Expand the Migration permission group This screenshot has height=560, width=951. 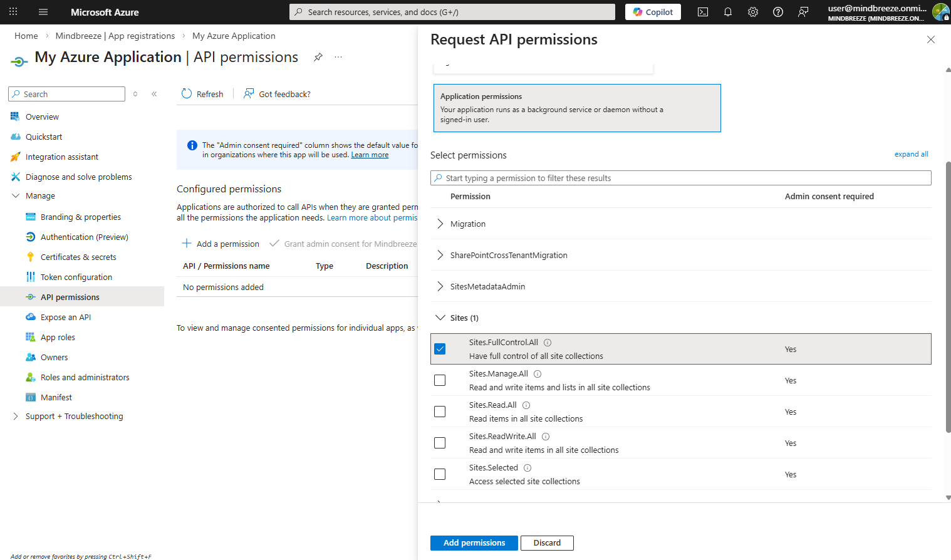[440, 224]
